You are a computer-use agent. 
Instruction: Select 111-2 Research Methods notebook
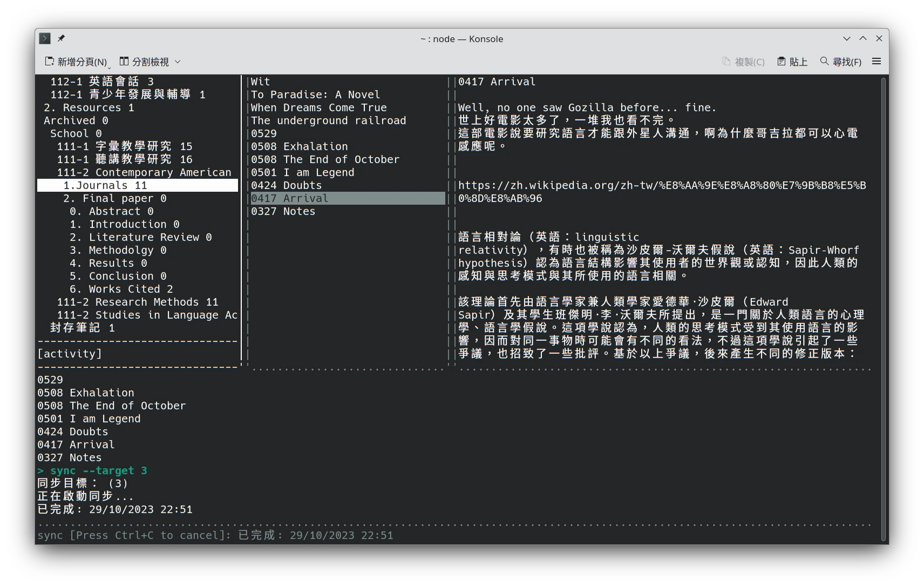click(138, 302)
